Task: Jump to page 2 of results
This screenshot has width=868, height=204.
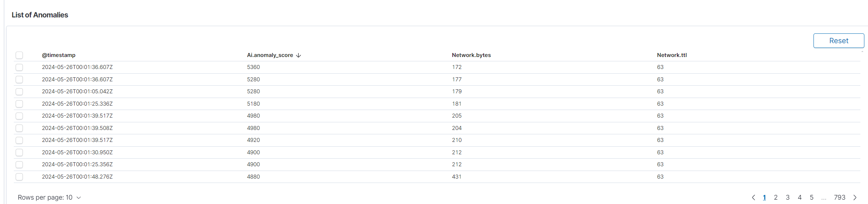Action: coord(776,197)
